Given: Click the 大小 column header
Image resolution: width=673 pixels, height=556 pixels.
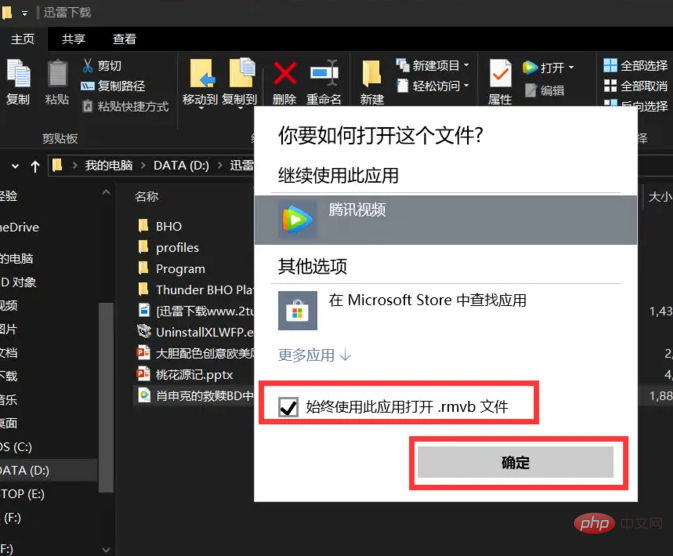Looking at the screenshot, I should [660, 197].
